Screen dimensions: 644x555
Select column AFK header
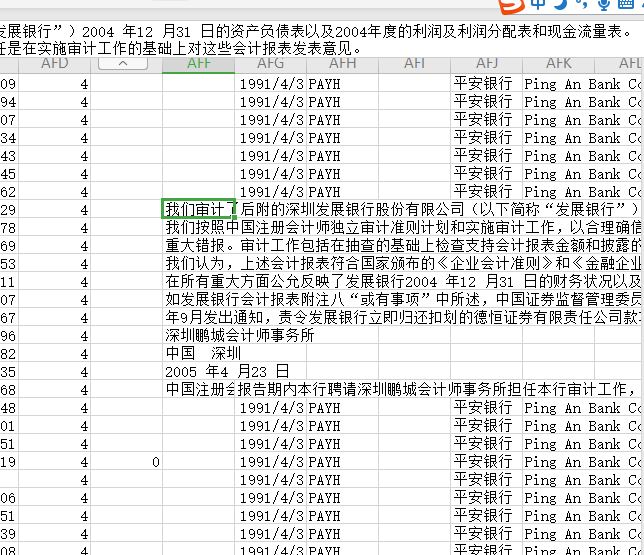558,64
